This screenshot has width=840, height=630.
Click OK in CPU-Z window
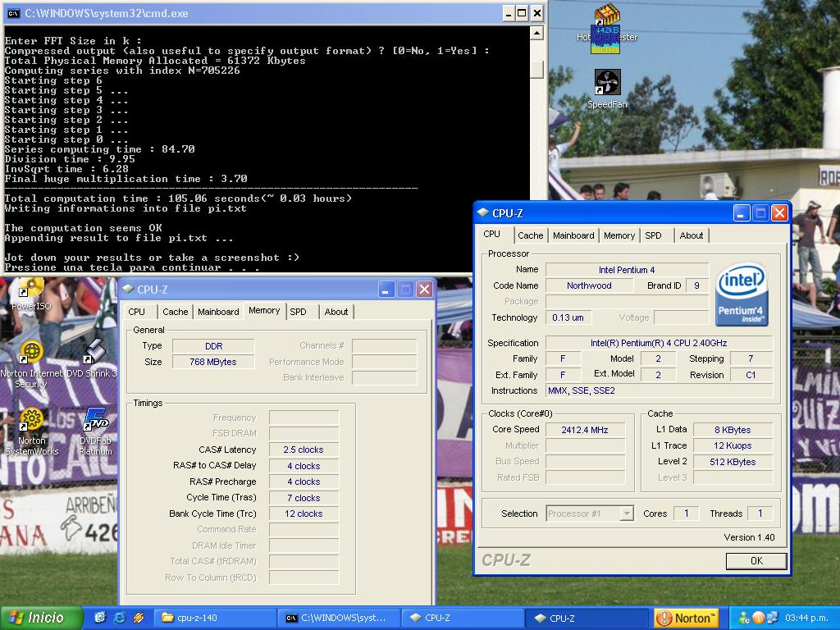756,561
